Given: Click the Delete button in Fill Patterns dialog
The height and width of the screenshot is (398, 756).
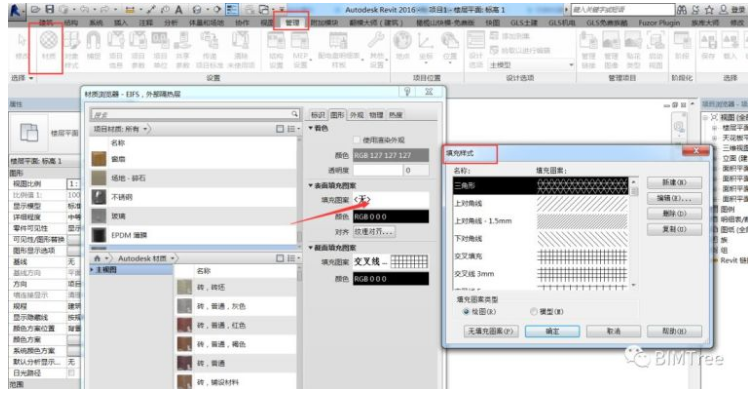Looking at the screenshot, I should (x=674, y=213).
